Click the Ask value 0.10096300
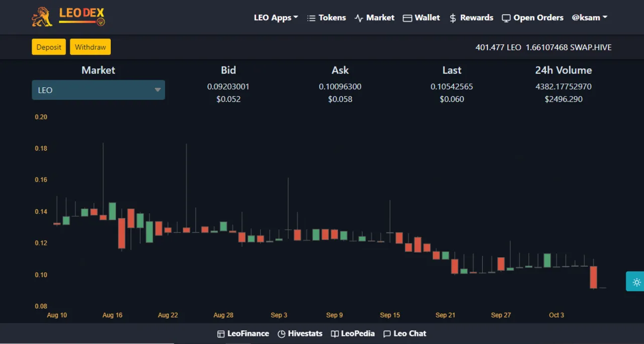 [x=340, y=87]
